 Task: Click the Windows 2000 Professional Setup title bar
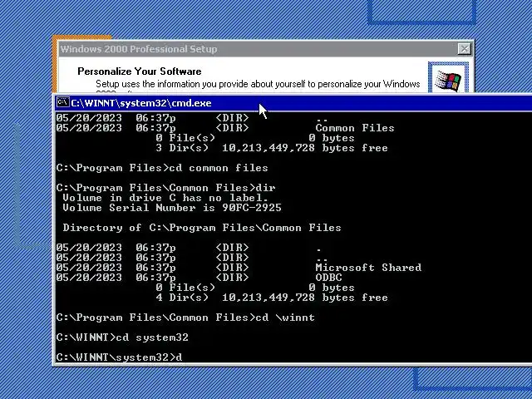click(266, 49)
